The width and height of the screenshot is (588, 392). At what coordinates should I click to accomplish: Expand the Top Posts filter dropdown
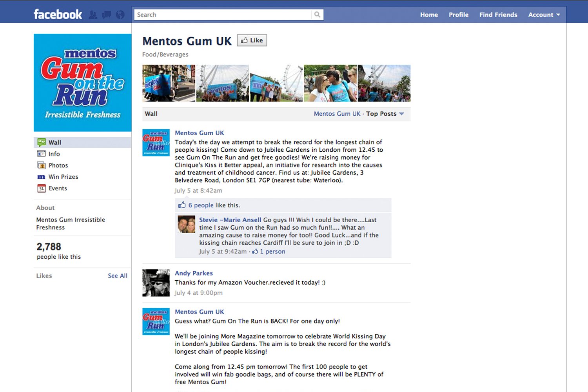coord(385,114)
